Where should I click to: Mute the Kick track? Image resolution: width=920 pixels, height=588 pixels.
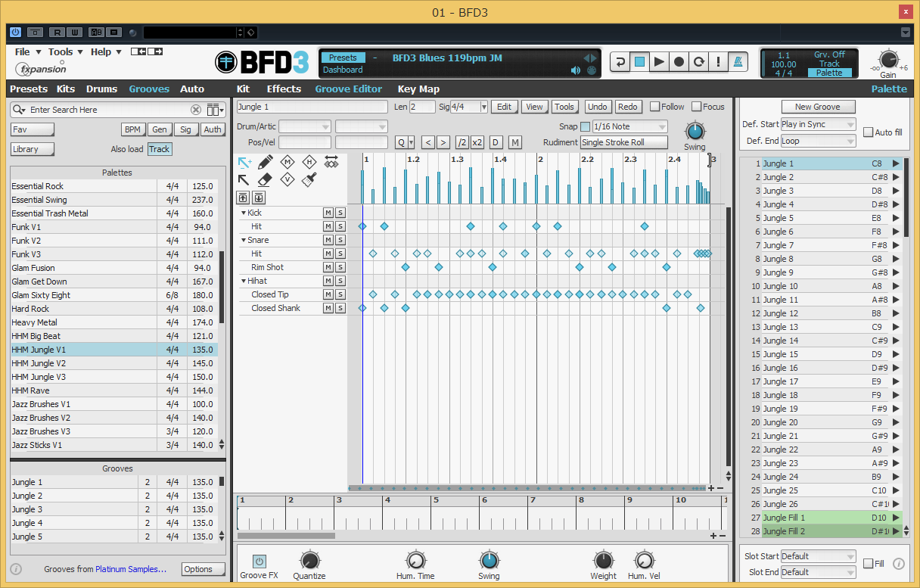(x=328, y=213)
